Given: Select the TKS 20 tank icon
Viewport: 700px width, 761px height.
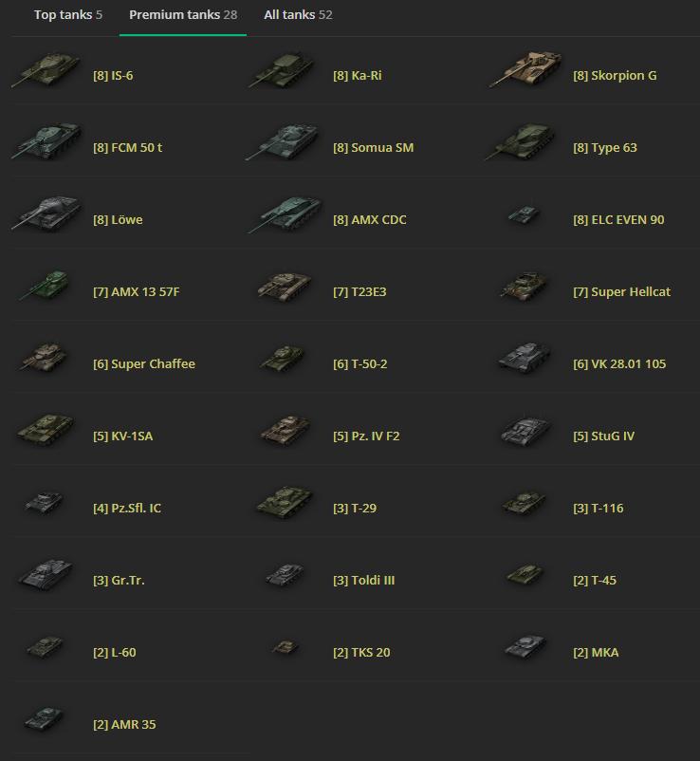Looking at the screenshot, I should [286, 646].
